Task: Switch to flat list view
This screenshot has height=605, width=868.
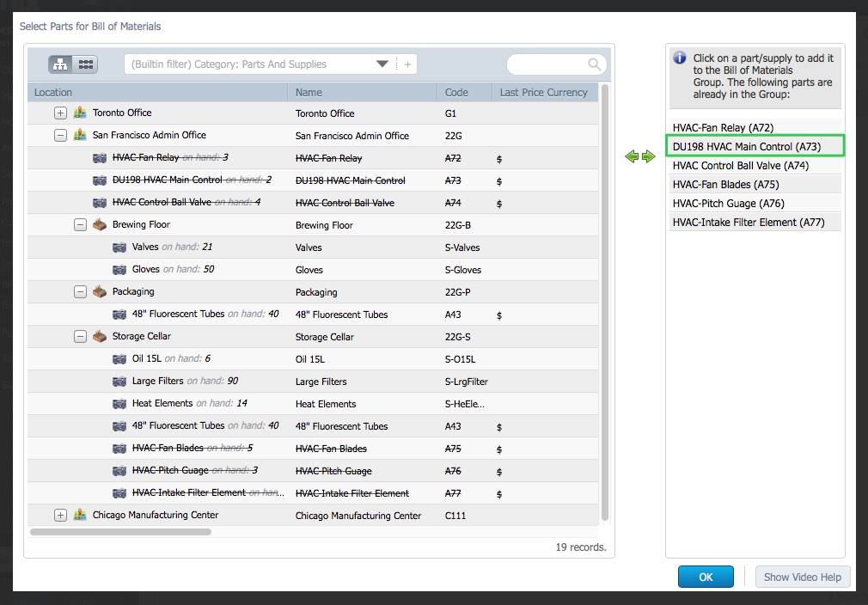Action: [x=85, y=64]
